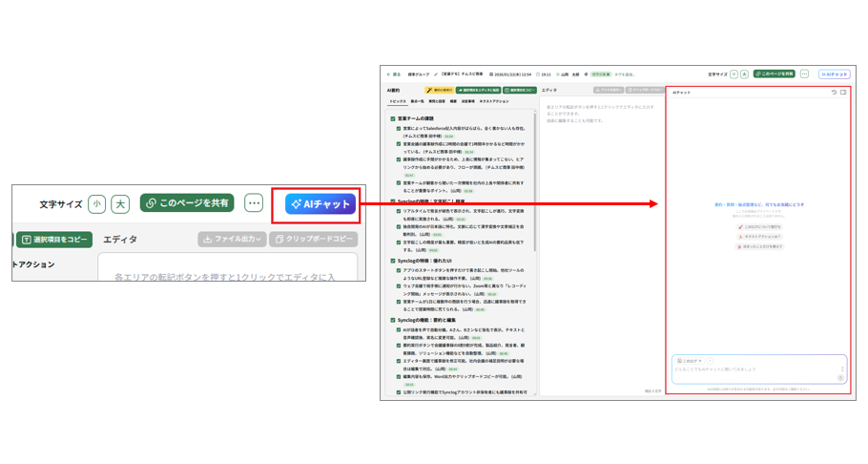The height and width of the screenshot is (464, 868).
Task: Toggle the Synclogの機能：要約と編集 section checkbox
Action: pyautogui.click(x=392, y=320)
